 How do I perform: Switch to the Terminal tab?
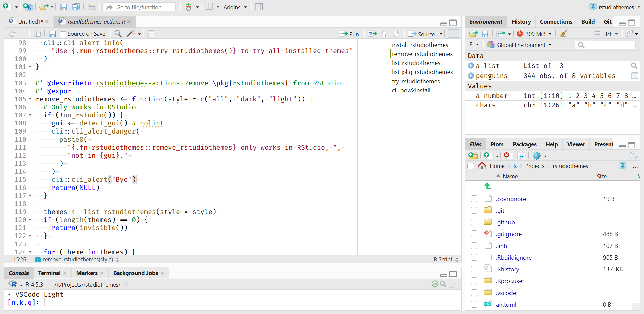(49, 273)
